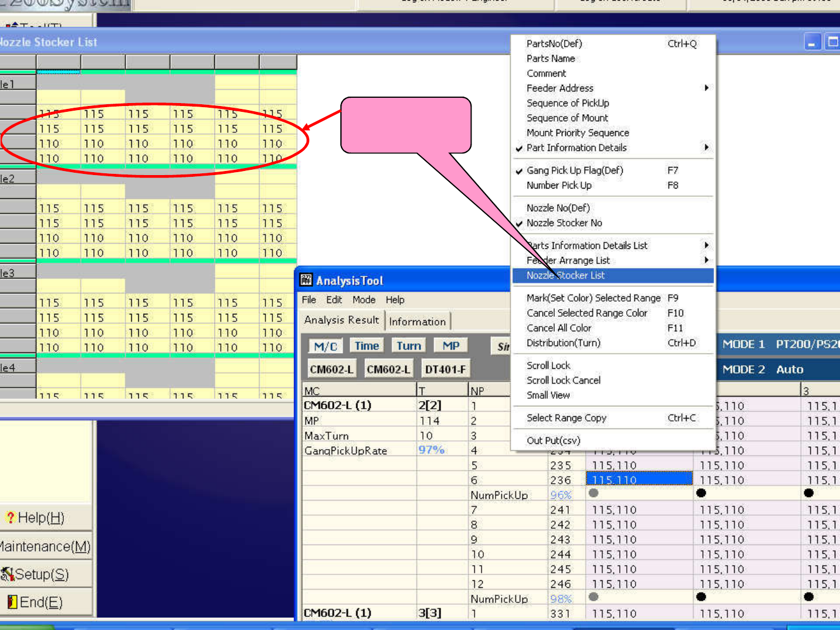Screen dimensions: 840x630
Task: Click gray NumPickUp dot beside 96%
Action: (x=593, y=493)
